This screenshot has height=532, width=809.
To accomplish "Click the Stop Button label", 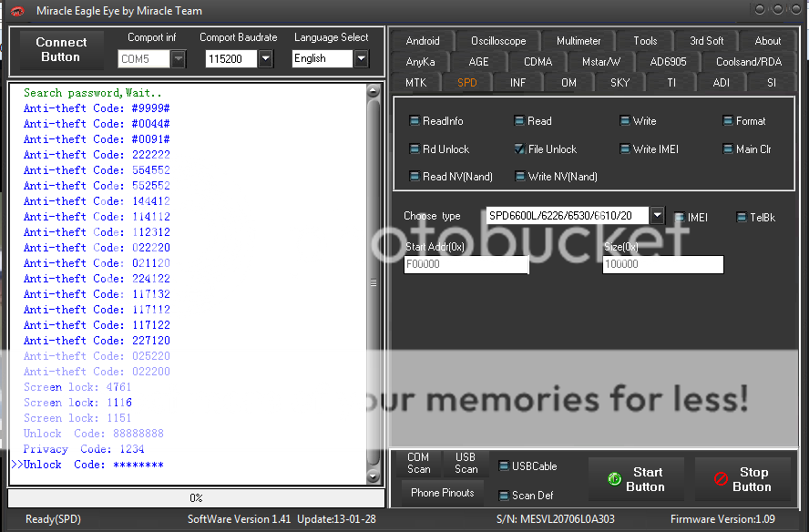I will [753, 479].
